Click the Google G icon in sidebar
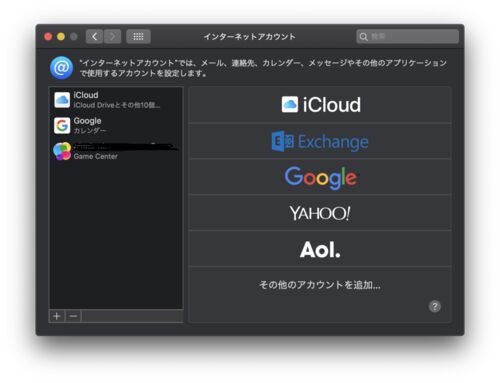The height and width of the screenshot is (383, 500). [x=62, y=125]
